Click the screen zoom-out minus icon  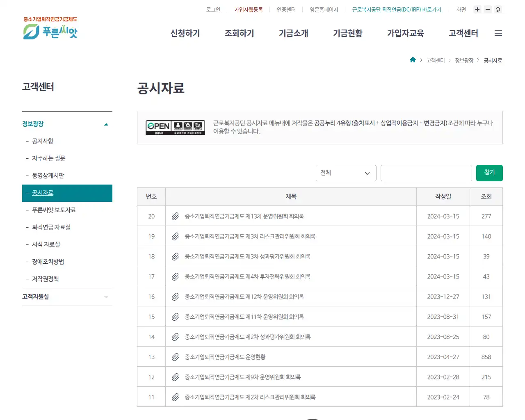tap(487, 9)
